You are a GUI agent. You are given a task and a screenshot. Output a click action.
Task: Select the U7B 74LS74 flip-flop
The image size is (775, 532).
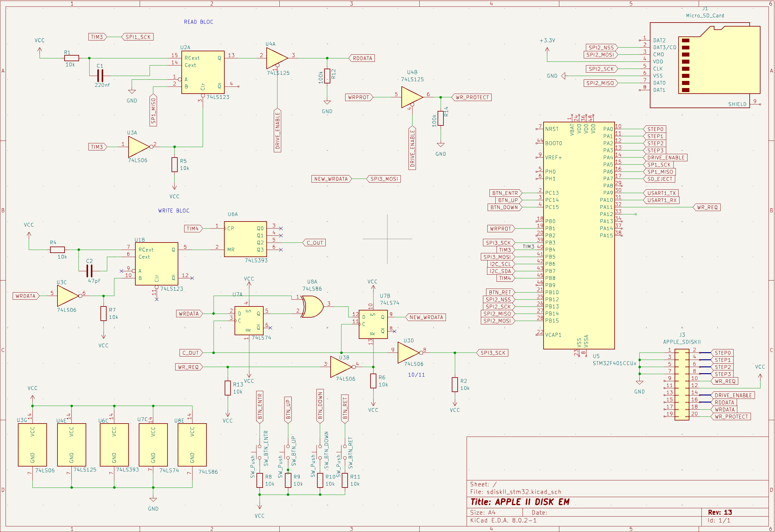coord(373,324)
